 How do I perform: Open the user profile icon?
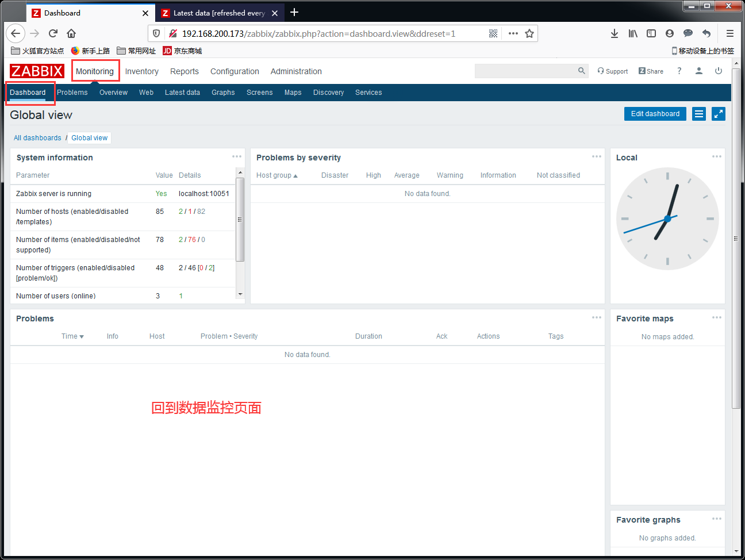coord(699,71)
